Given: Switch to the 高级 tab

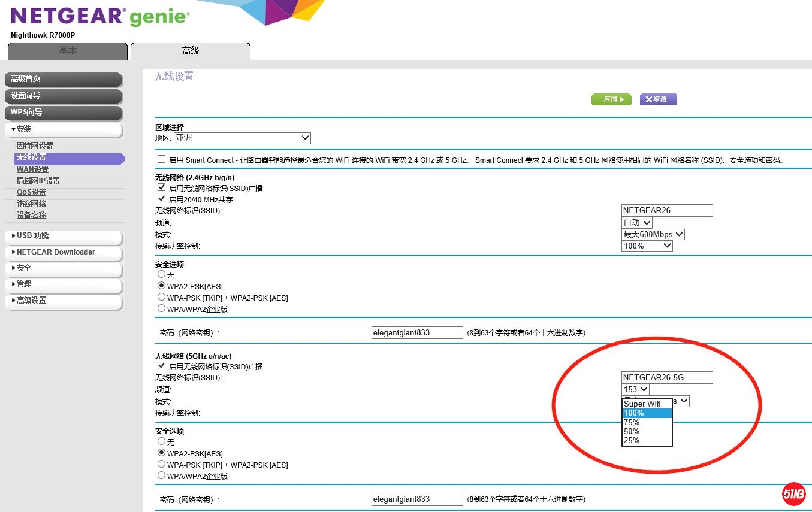Looking at the screenshot, I should (x=191, y=51).
